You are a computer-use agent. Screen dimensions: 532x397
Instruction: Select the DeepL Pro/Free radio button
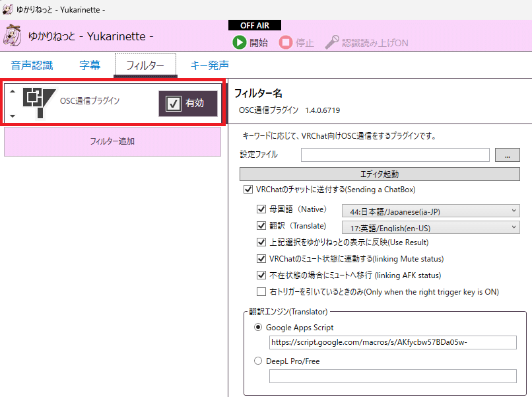(x=258, y=361)
